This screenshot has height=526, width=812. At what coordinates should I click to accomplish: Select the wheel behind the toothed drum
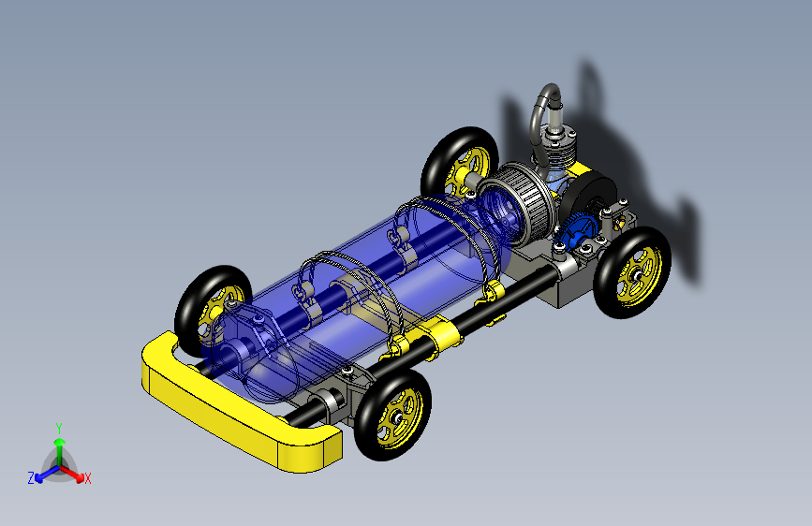458,160
